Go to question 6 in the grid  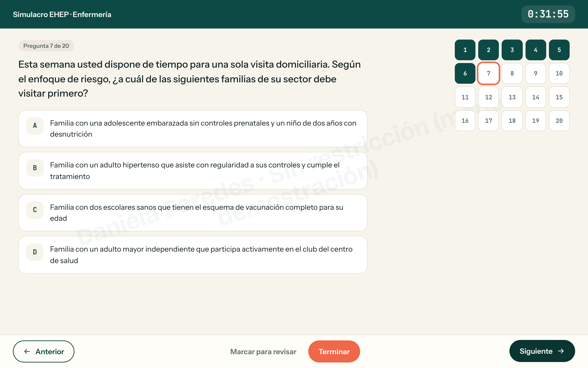[x=465, y=73]
